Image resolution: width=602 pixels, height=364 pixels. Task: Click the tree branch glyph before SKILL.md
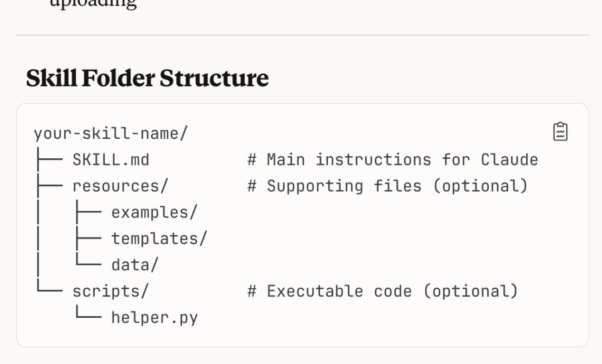coord(48,160)
